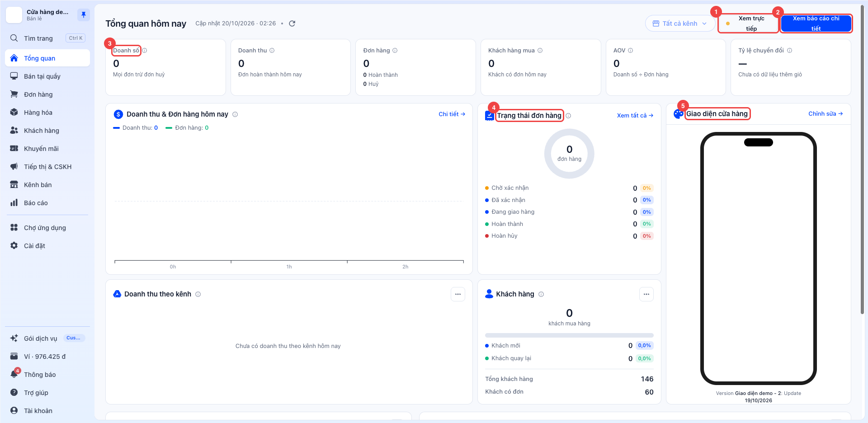The image size is (868, 423).
Task: Open the Đơn hàng sidebar menu
Action: click(47, 94)
